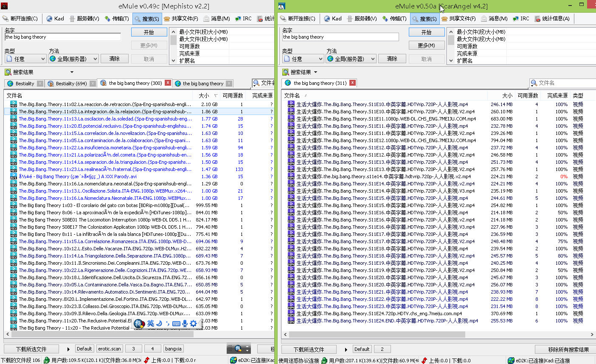Select the Default category in Mephisto window
This screenshot has height=364, width=596.
84,349
